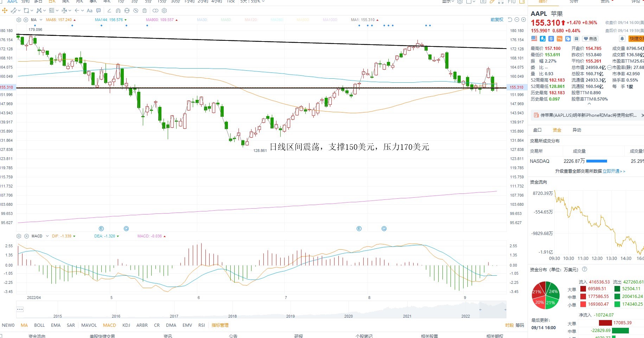The width and height of the screenshot is (644, 338).
Task: Remove the MACD indicator with its X
Action: point(26,236)
